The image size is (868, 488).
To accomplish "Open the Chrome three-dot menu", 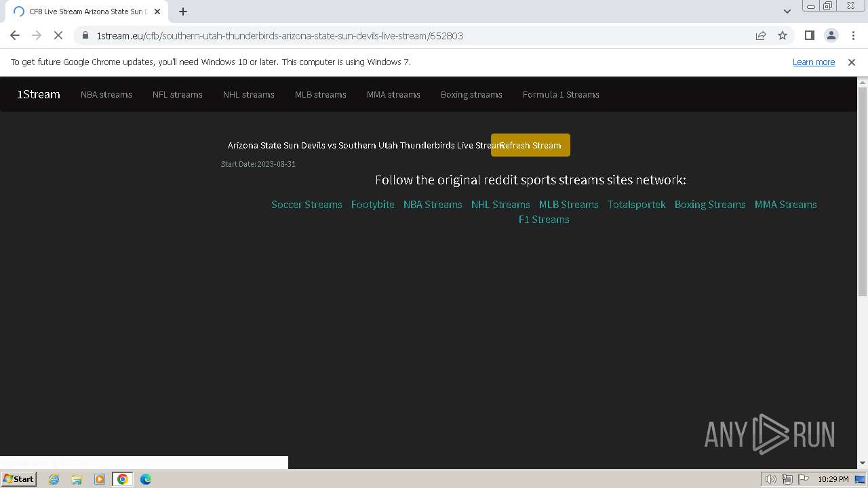I will [852, 35].
